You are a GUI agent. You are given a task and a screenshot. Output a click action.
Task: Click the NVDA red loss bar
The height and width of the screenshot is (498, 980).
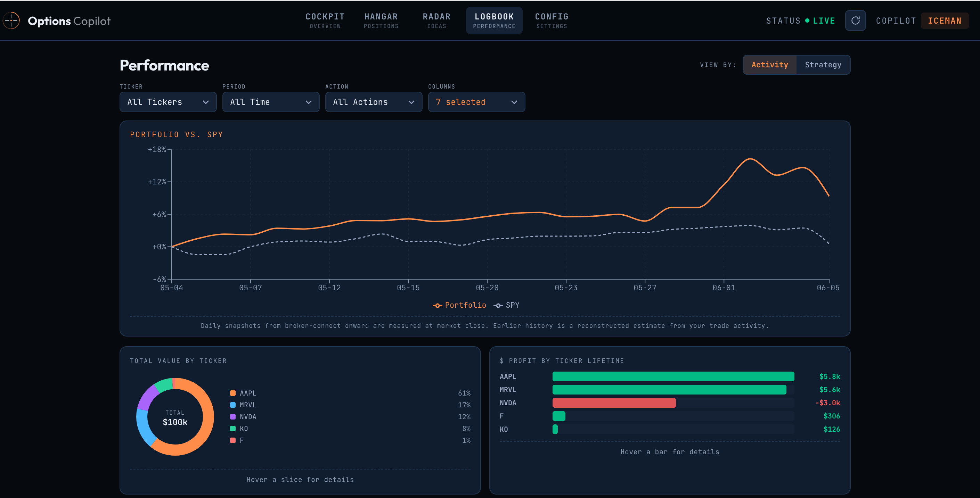[x=614, y=403]
